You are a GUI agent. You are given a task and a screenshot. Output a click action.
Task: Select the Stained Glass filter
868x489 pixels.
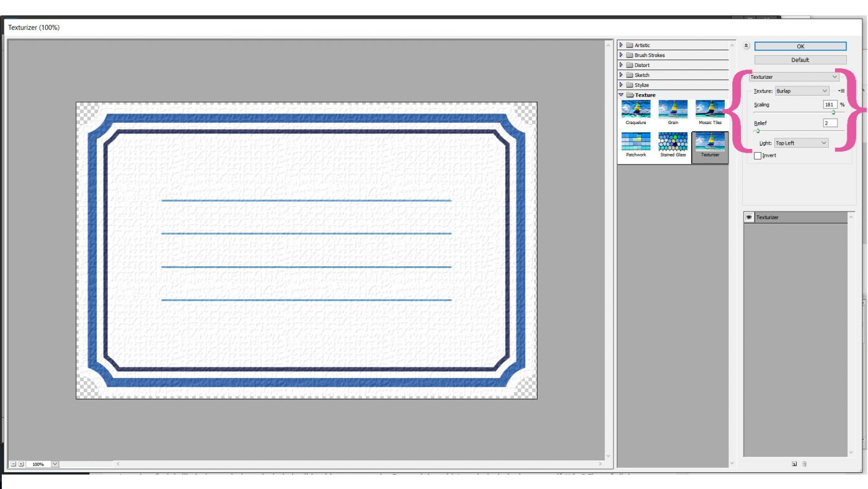[x=673, y=144]
